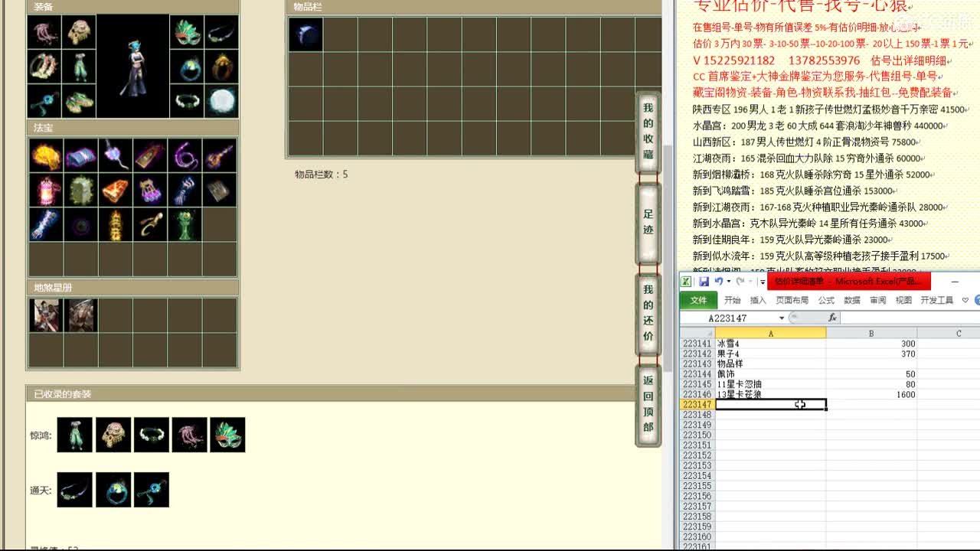Click the green trousers in the 装备 panel
980x551 pixels.
[78, 67]
